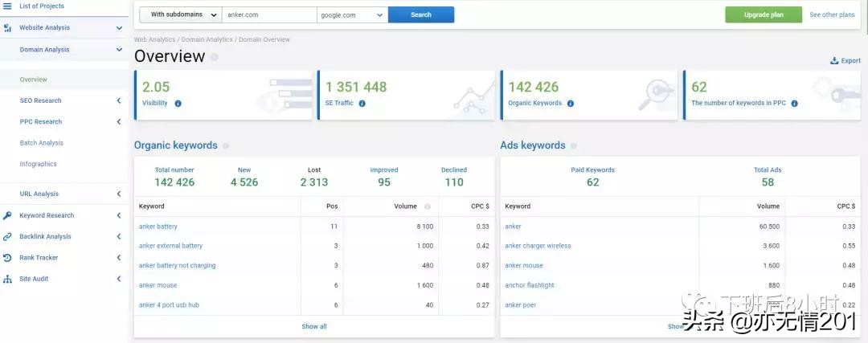This screenshot has width=868, height=343.
Task: Open URL Analysis menu item
Action: click(x=39, y=194)
